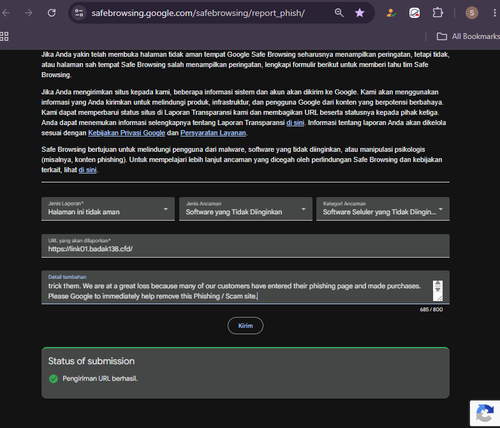Open the 'di sini' link after 'lihat'
The width and height of the screenshot is (500, 428).
[87, 170]
